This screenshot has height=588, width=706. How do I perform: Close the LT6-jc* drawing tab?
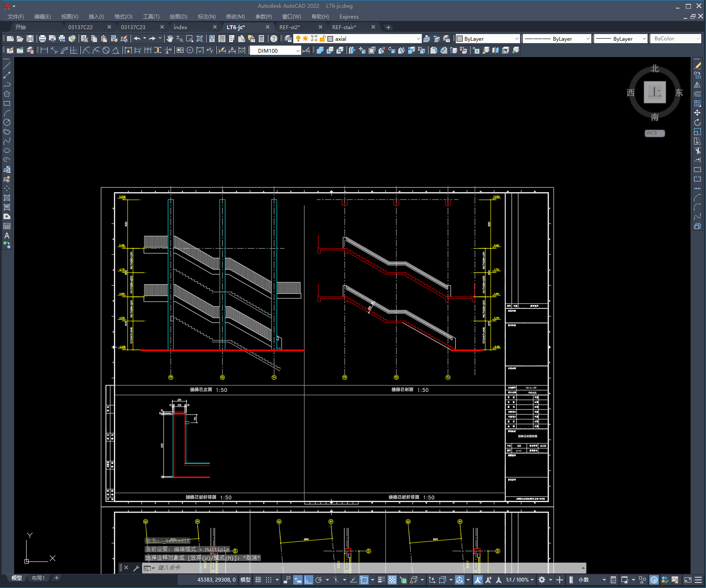[268, 27]
